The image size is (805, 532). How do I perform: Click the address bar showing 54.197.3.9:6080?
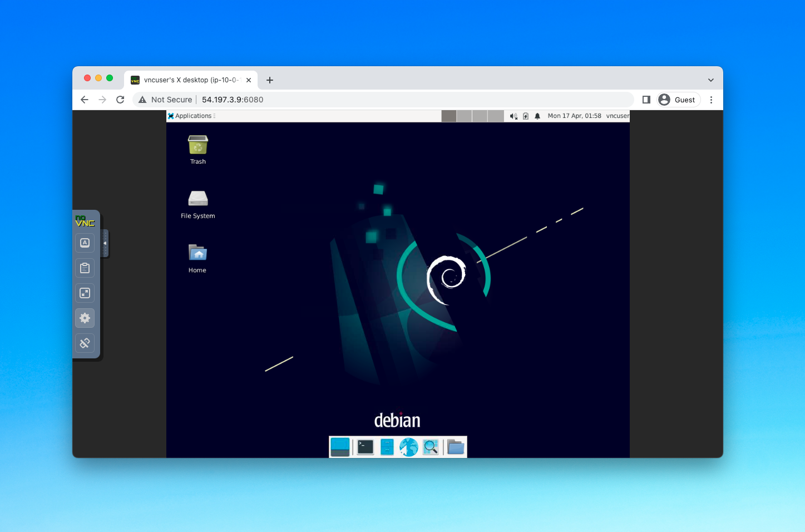tap(383, 100)
